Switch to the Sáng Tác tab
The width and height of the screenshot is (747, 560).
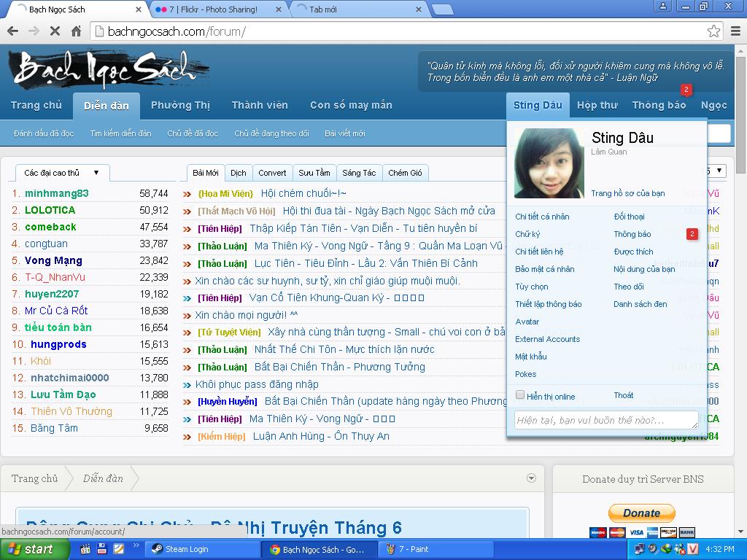[359, 173]
